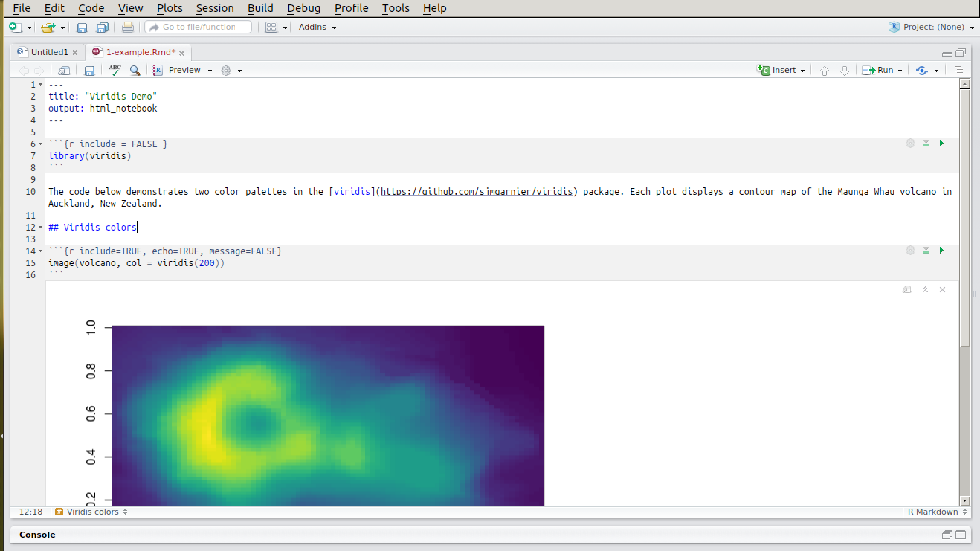Fold the Viridis colors section at line 12
The image size is (980, 551).
click(40, 228)
